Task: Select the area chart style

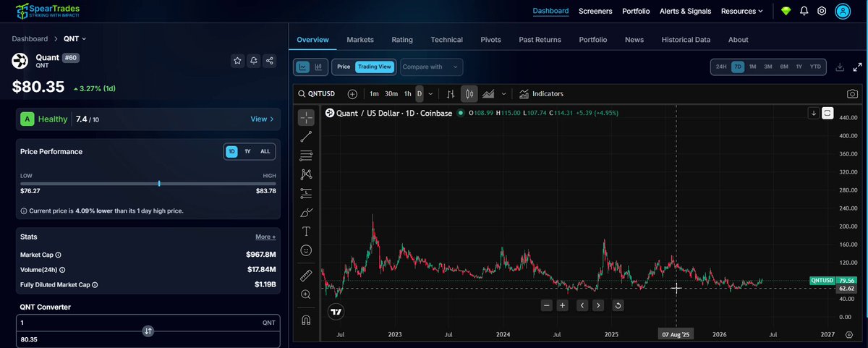Action: click(x=488, y=93)
